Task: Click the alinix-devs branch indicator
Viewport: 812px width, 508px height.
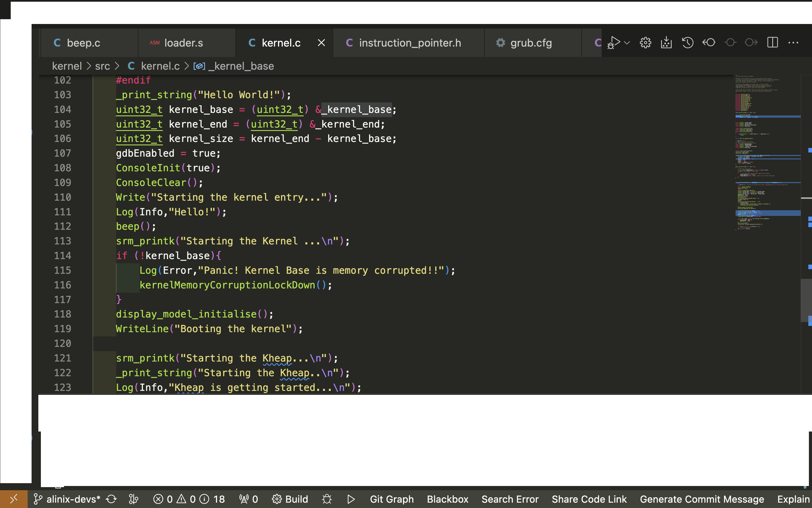Action: [x=67, y=499]
